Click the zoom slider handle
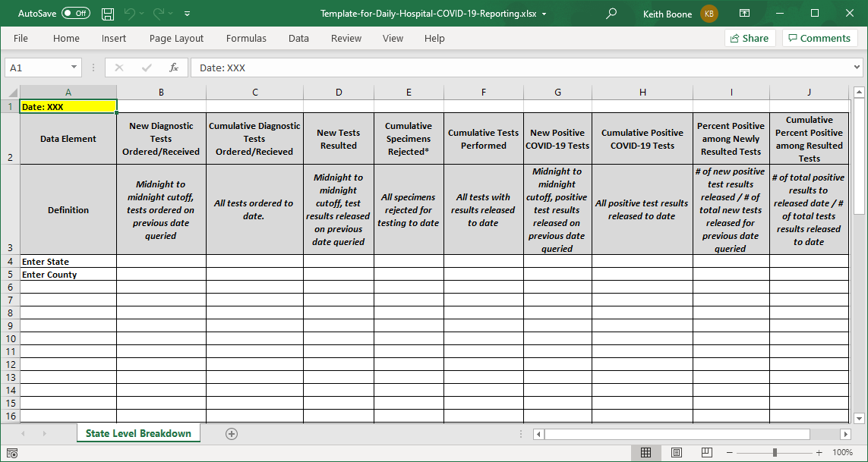The width and height of the screenshot is (868, 462). 775,453
